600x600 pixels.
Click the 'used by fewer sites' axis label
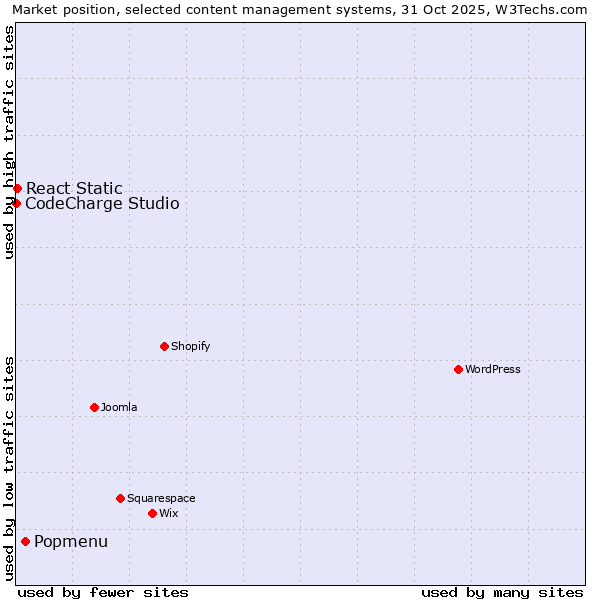point(103,592)
